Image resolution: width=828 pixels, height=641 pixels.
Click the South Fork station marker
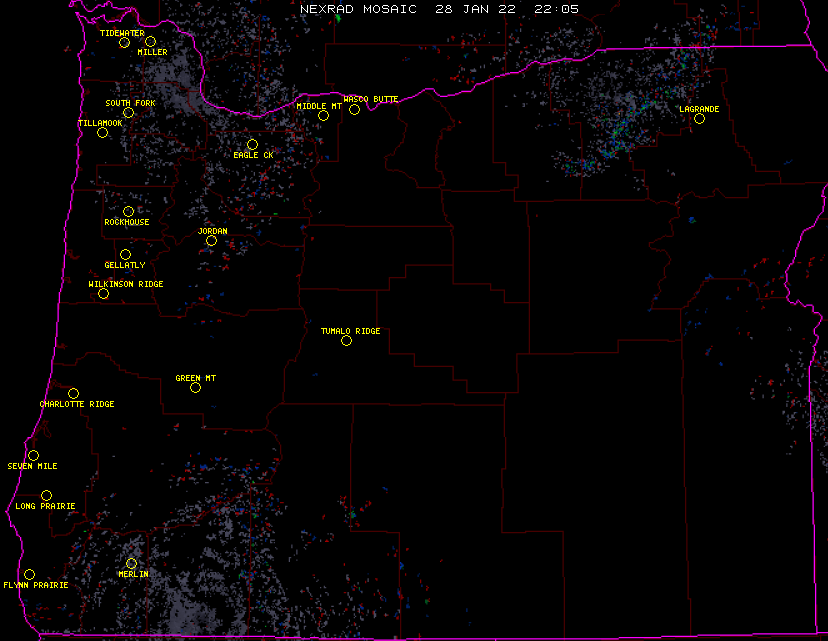coord(128,112)
